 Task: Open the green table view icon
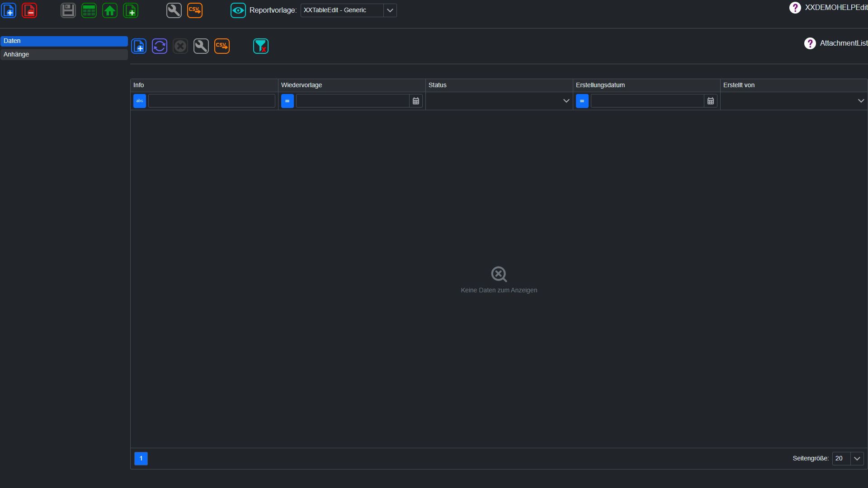coord(89,10)
